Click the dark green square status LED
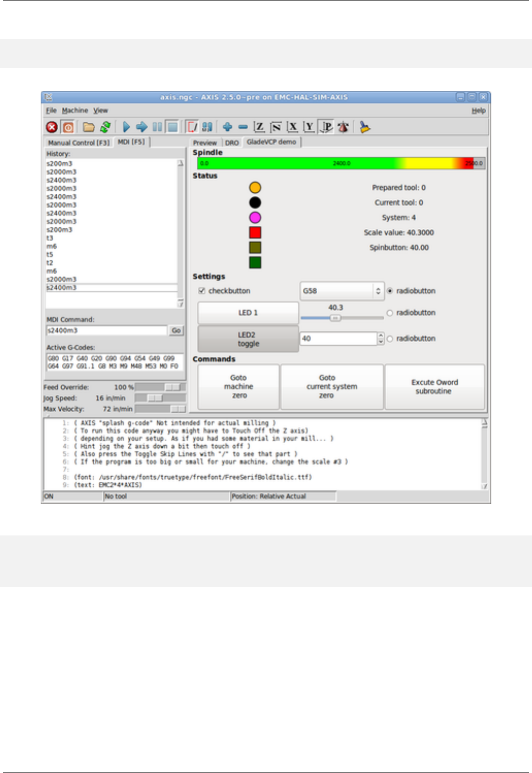The image size is (532, 773). pos(255,262)
